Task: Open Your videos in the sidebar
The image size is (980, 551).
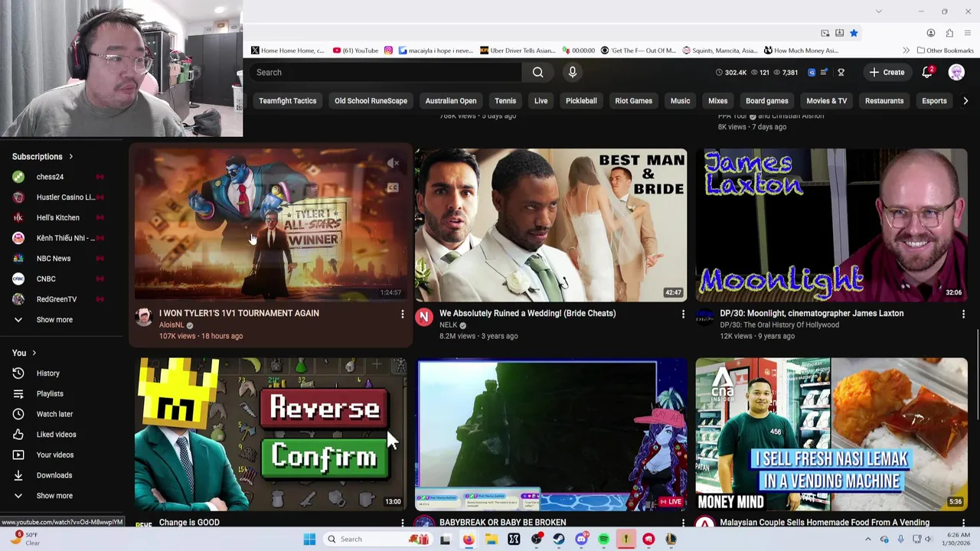Action: pyautogui.click(x=61, y=455)
